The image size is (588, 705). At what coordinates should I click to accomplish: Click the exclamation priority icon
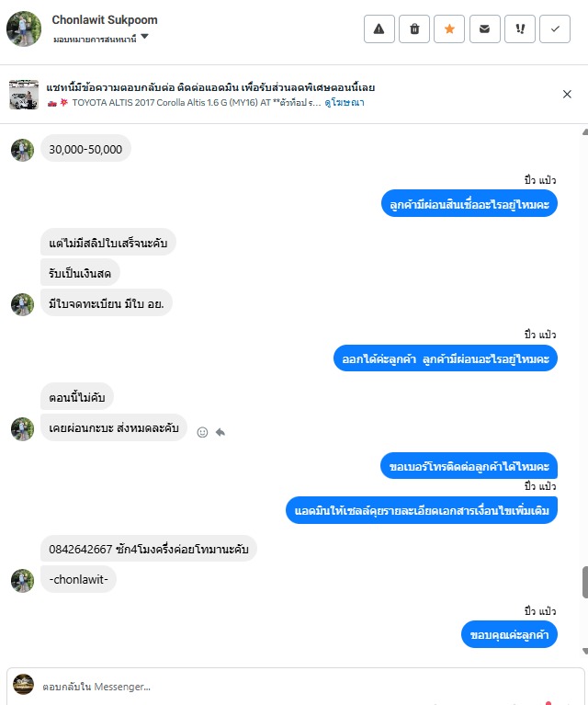[x=520, y=28]
